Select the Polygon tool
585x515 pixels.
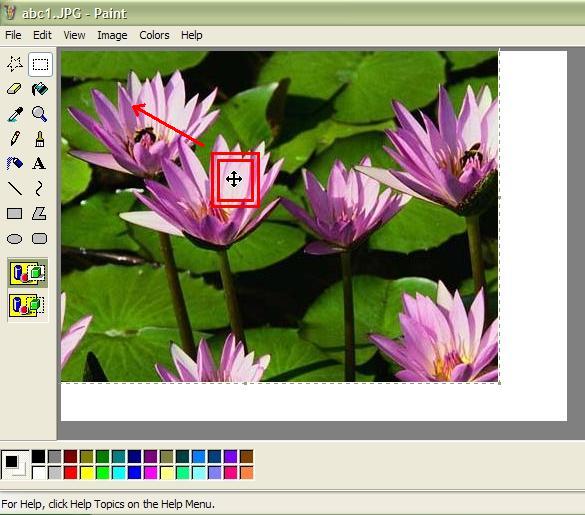[40, 213]
